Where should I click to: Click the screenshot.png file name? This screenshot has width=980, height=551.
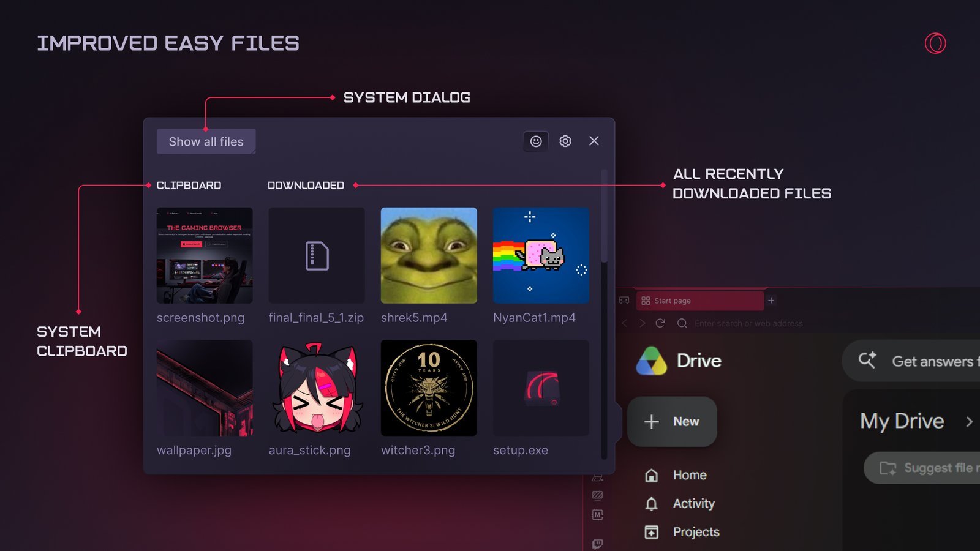pos(200,318)
